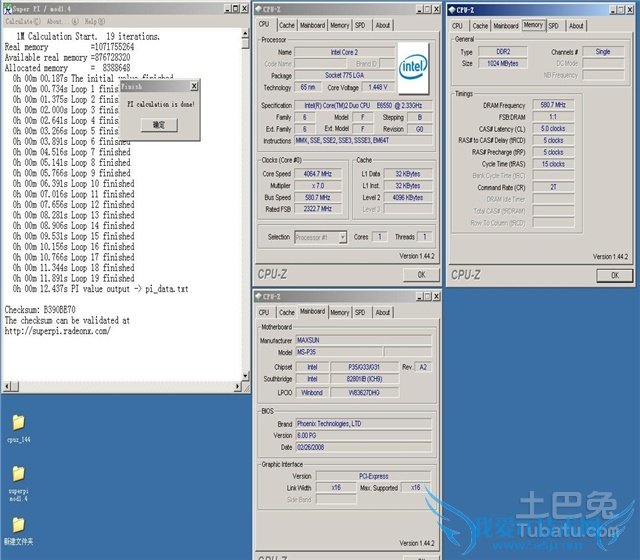Open the Calculate menu in Super PI
This screenshot has height=560, width=640.
(x=21, y=21)
